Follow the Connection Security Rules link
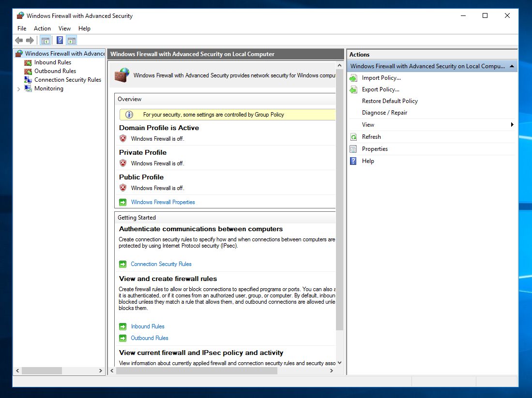Viewport: 532px width, 398px height. [161, 264]
